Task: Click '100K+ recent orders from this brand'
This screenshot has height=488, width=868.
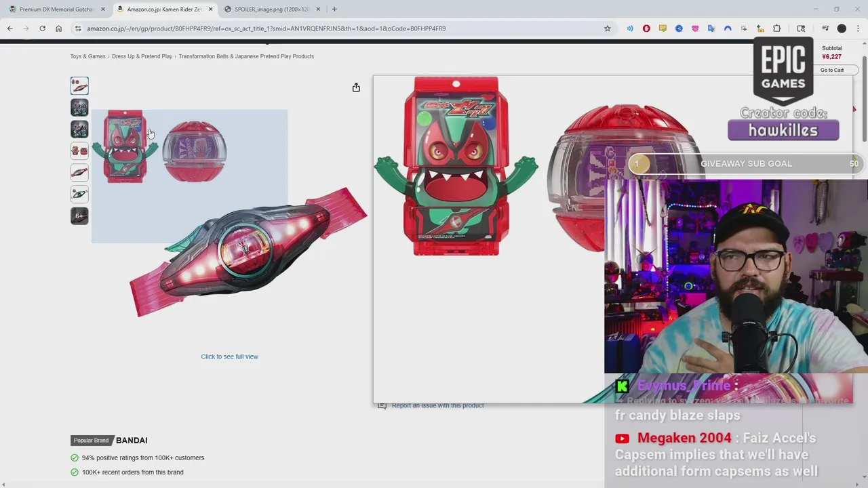Action: point(133,472)
